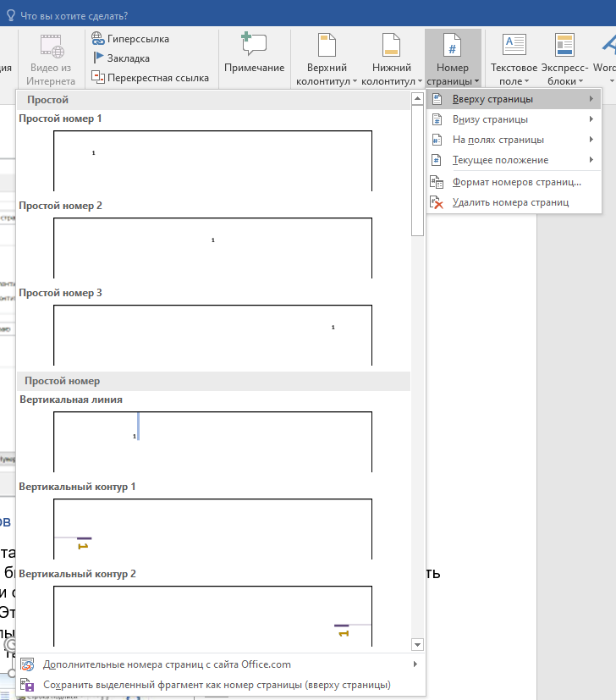This screenshot has width=616, height=700.
Task: Click the save selection as page number icon
Action: coord(27,685)
